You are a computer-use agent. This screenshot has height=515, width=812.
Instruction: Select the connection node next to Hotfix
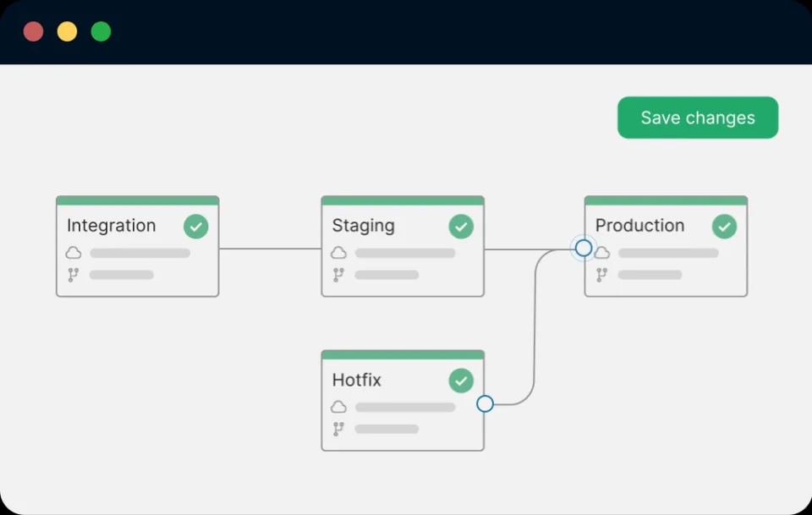pyautogui.click(x=485, y=403)
